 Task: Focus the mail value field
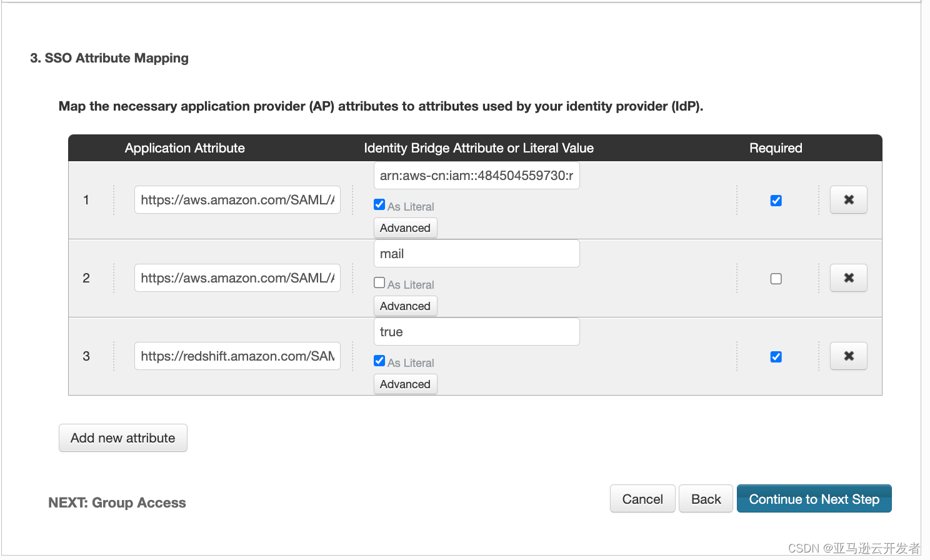pyautogui.click(x=476, y=254)
